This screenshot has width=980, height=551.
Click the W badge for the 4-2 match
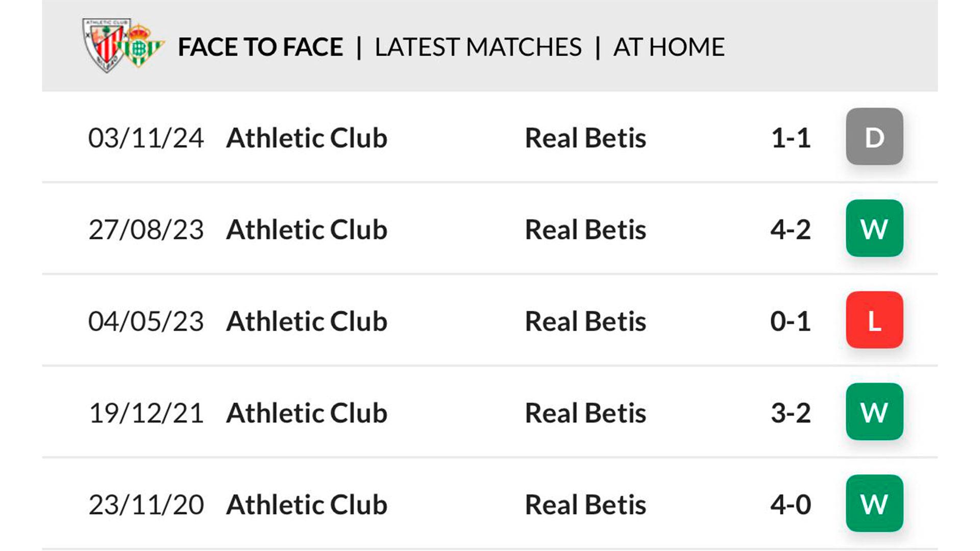[x=874, y=229]
